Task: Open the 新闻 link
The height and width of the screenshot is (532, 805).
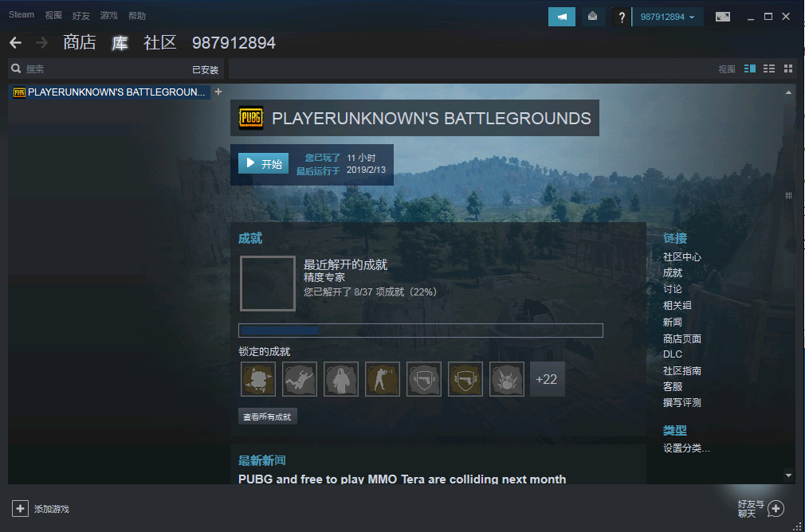Action: pyautogui.click(x=673, y=323)
